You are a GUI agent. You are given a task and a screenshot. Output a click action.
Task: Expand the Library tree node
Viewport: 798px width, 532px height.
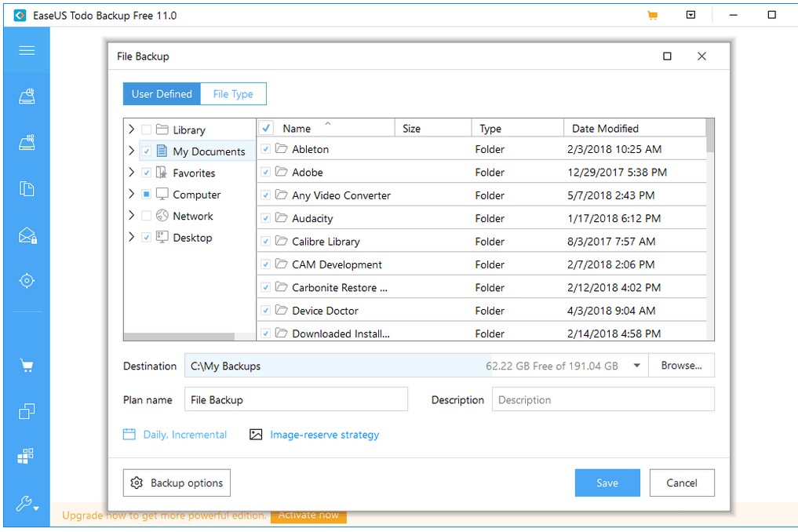[131, 129]
